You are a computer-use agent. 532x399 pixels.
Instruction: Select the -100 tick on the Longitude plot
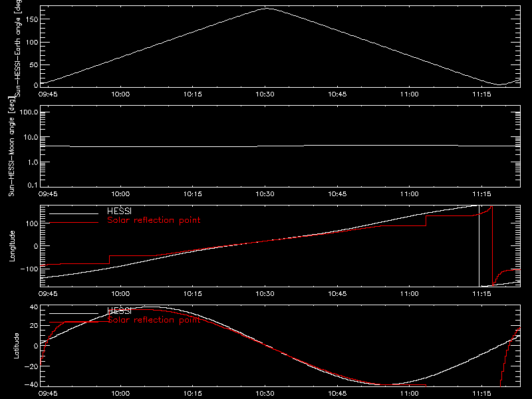[29, 269]
